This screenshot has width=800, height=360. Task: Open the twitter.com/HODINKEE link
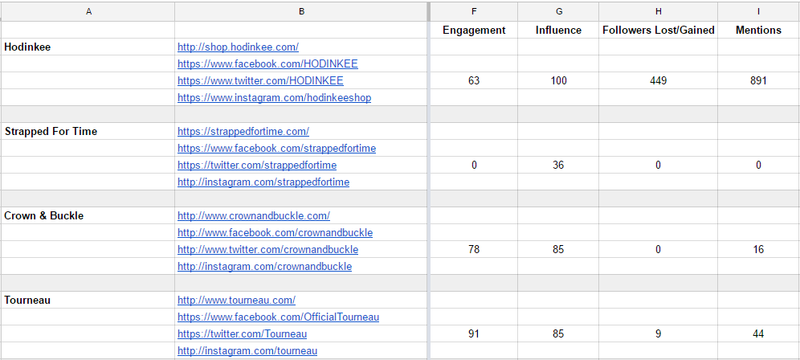[x=260, y=81]
